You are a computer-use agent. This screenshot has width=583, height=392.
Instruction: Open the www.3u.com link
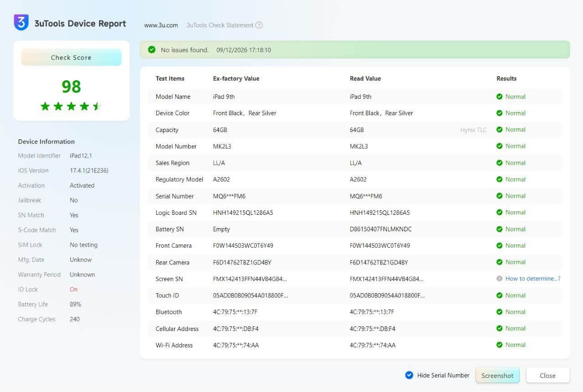(161, 25)
